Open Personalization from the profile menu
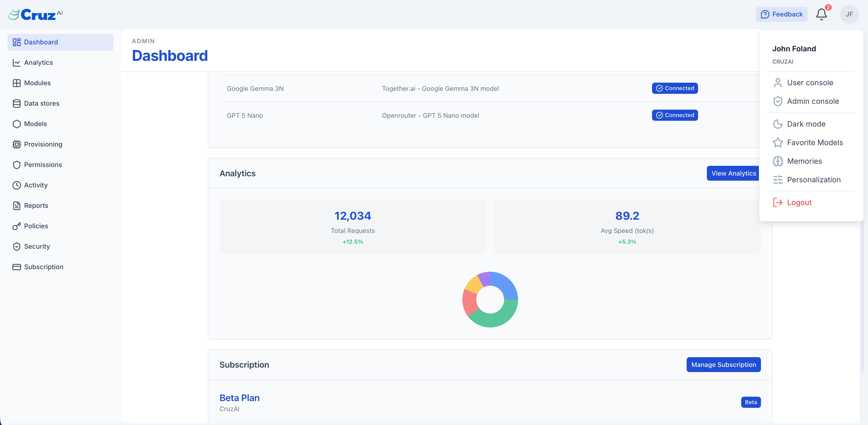Viewport: 868px width, 425px height. (814, 180)
